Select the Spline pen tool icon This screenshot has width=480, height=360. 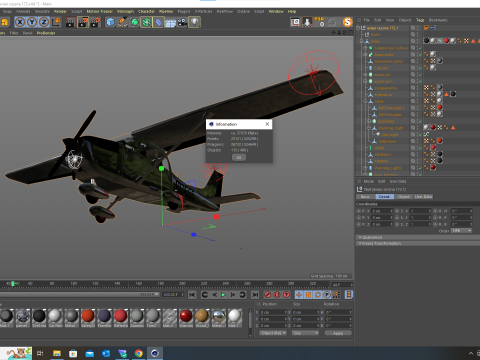pos(122,22)
